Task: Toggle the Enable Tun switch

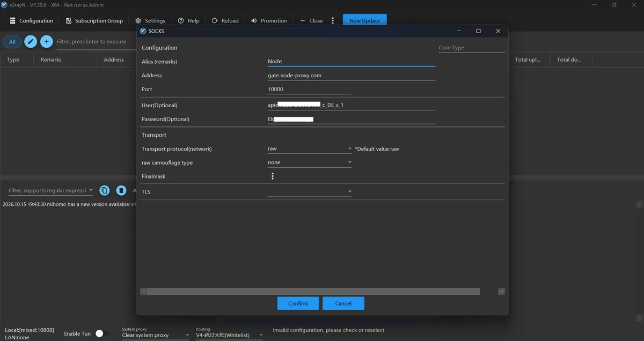Action: [101, 333]
